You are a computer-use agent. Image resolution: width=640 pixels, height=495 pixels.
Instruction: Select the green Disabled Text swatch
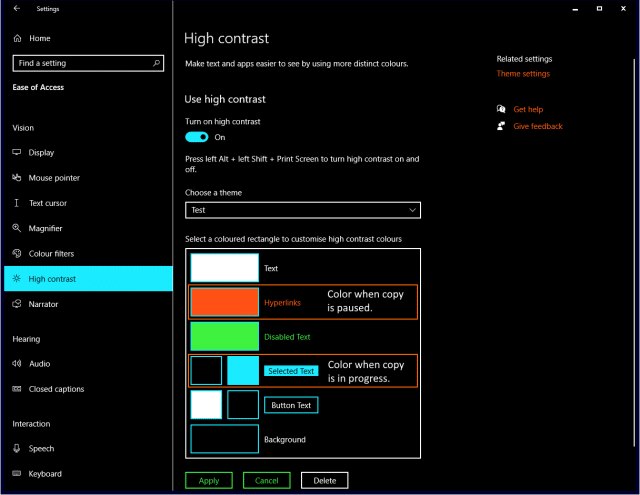pyautogui.click(x=224, y=336)
